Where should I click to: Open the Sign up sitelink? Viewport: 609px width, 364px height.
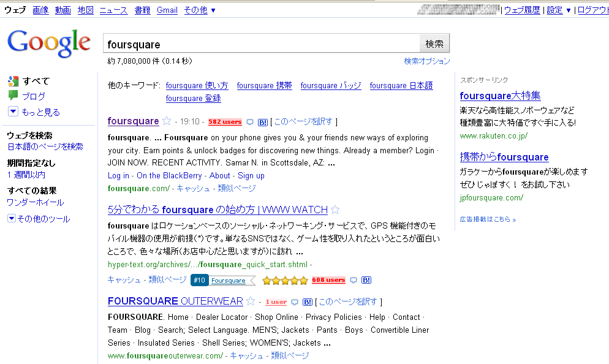[x=251, y=176]
